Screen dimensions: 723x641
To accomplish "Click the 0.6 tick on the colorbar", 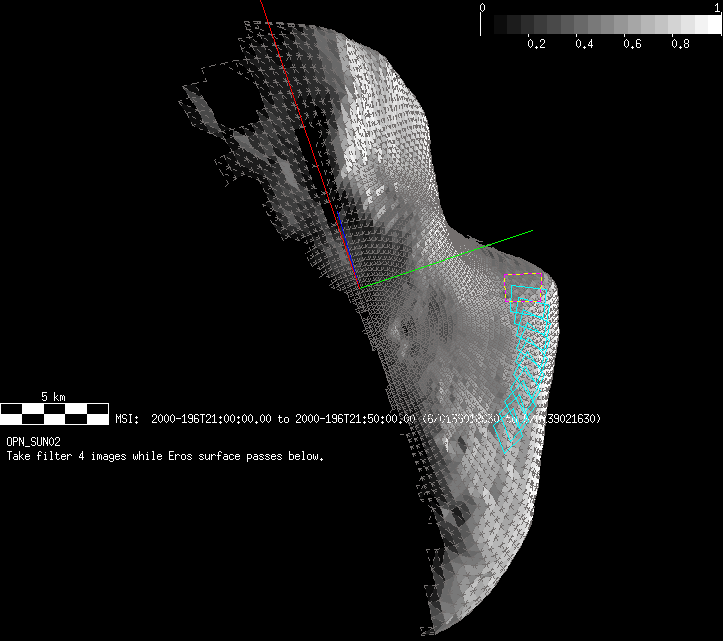I will click(632, 45).
